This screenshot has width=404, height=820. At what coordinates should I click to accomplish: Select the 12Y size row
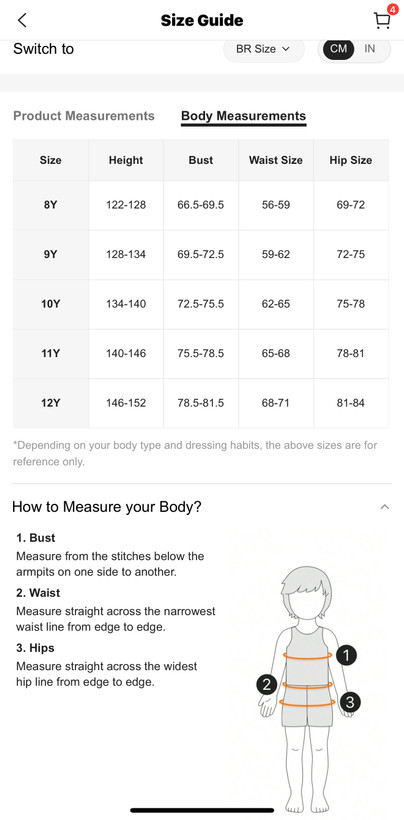click(x=201, y=403)
